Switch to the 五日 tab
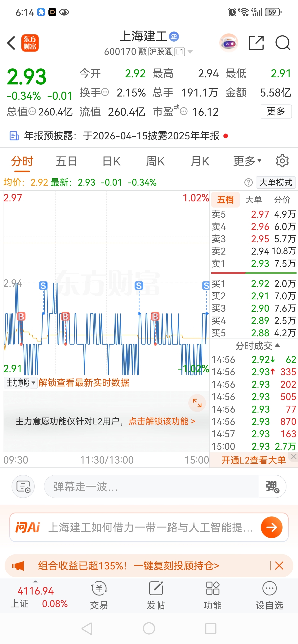 click(66, 161)
